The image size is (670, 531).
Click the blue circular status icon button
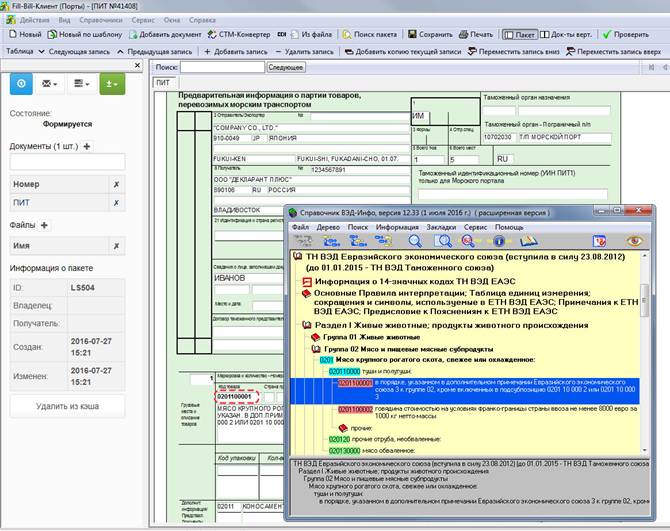[21, 84]
